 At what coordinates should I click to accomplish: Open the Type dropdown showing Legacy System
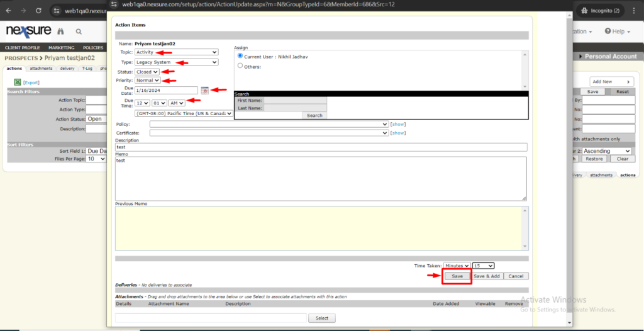[177, 62]
